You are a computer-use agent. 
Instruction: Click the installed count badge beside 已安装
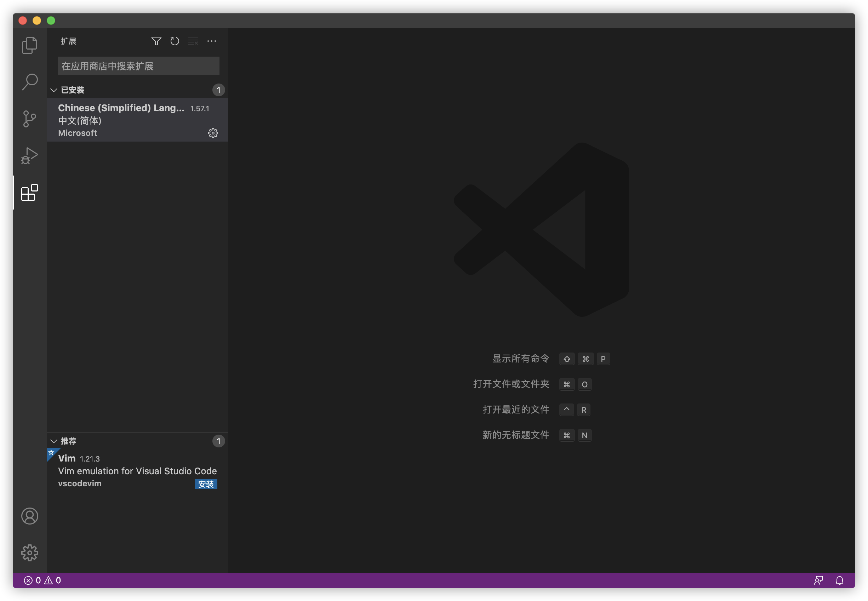click(x=219, y=90)
